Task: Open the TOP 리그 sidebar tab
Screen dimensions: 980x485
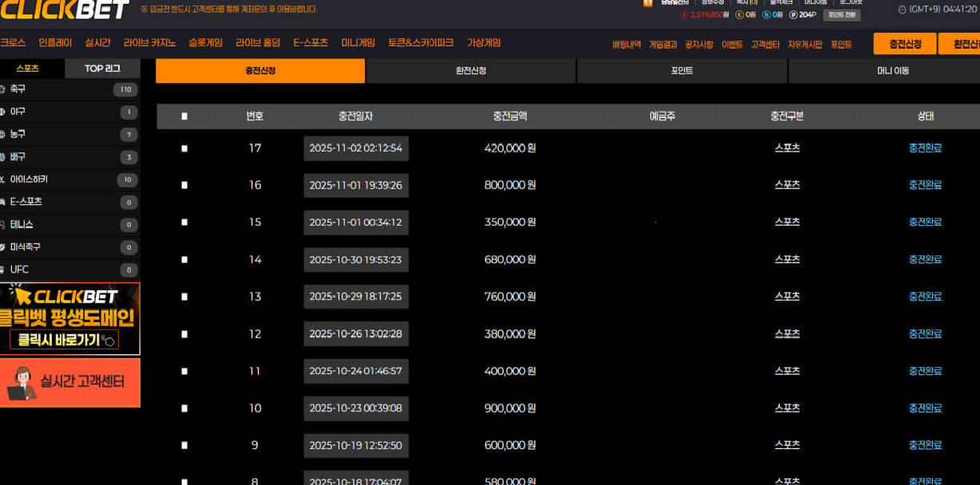Action: tap(102, 69)
